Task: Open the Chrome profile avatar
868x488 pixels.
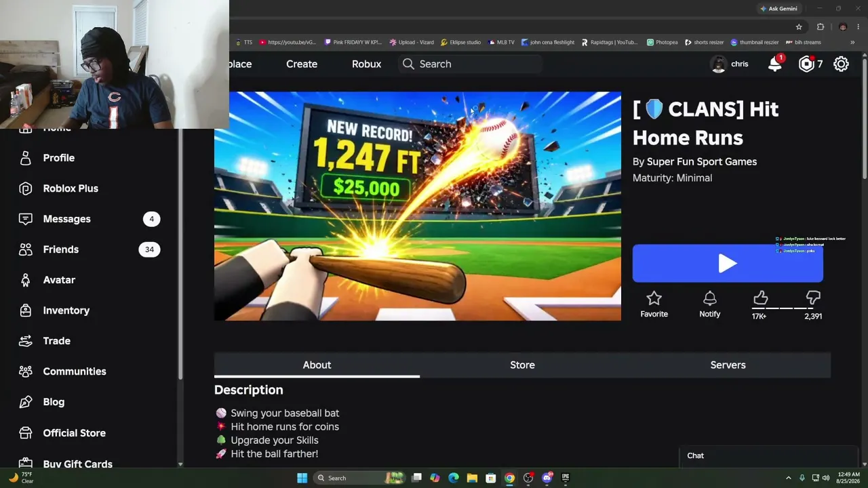Action: pyautogui.click(x=843, y=26)
